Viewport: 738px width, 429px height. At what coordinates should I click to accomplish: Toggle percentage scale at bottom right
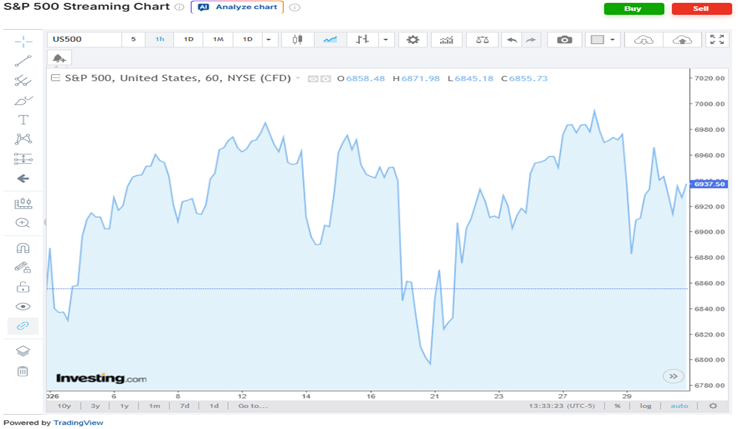click(x=617, y=406)
